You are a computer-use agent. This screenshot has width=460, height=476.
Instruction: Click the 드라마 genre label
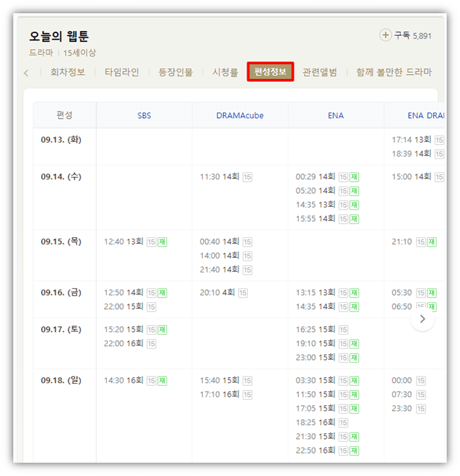(41, 53)
